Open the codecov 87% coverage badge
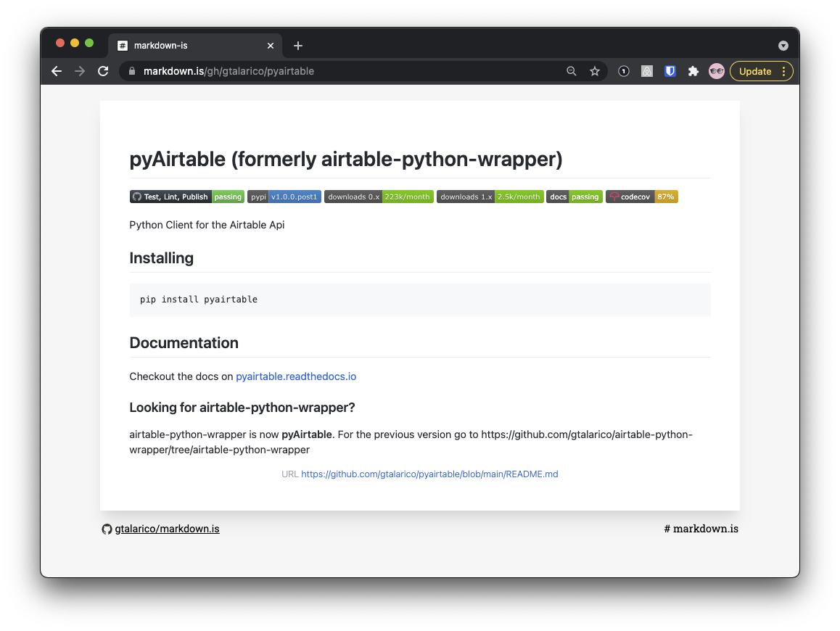 pyautogui.click(x=641, y=196)
